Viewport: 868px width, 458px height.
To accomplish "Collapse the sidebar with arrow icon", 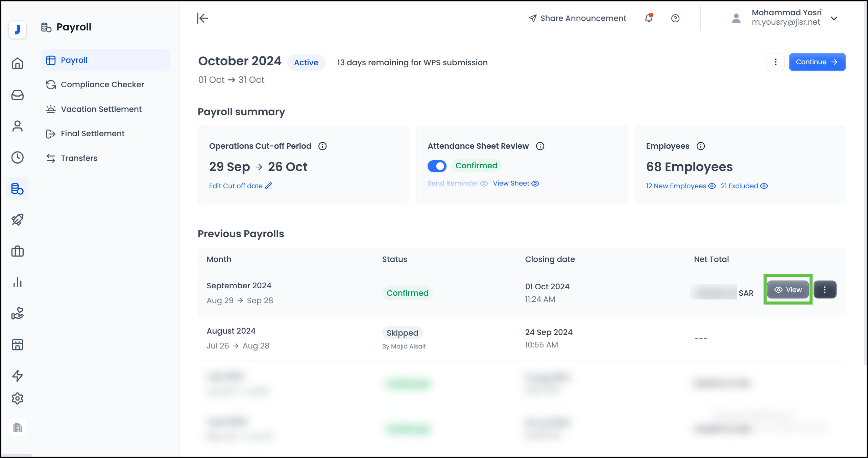I will coord(202,18).
